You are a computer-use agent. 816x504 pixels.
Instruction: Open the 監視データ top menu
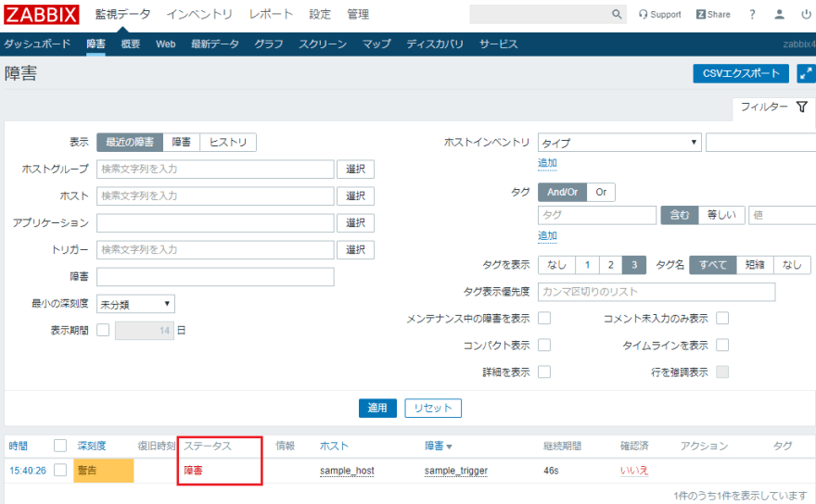[x=122, y=14]
